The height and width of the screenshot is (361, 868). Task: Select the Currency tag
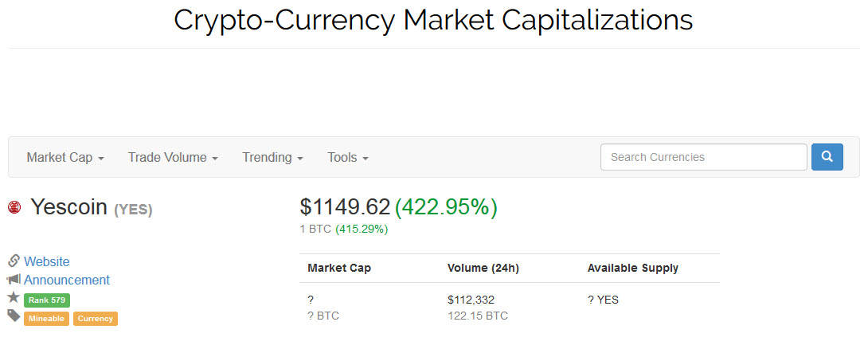click(x=96, y=319)
